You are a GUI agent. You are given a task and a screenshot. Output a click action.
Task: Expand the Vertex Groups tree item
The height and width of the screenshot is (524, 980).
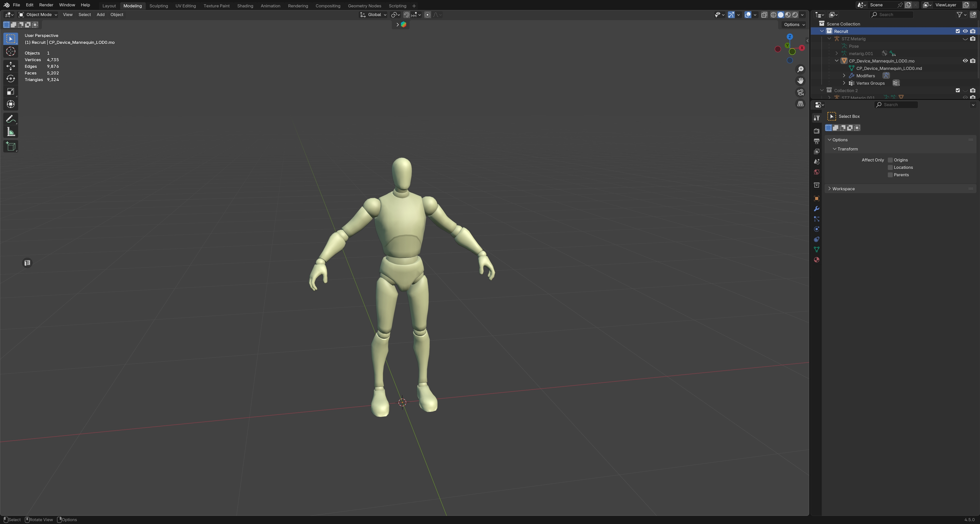pyautogui.click(x=844, y=83)
